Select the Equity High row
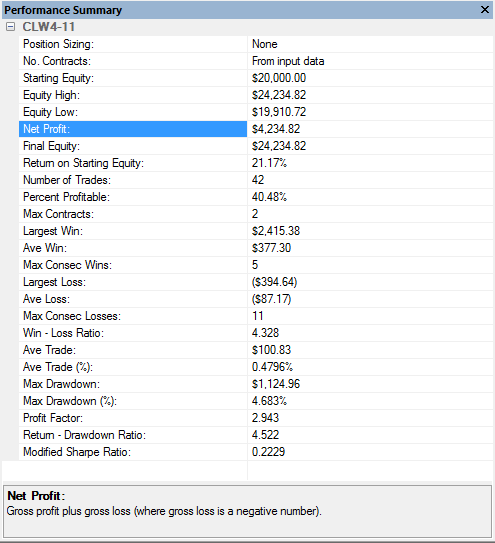This screenshot has width=495, height=543. [256, 95]
